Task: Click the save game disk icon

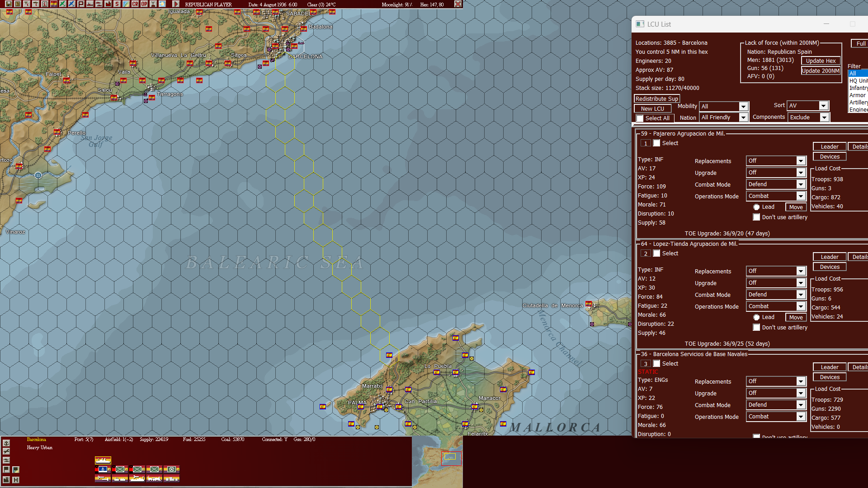Action: [x=9, y=4]
